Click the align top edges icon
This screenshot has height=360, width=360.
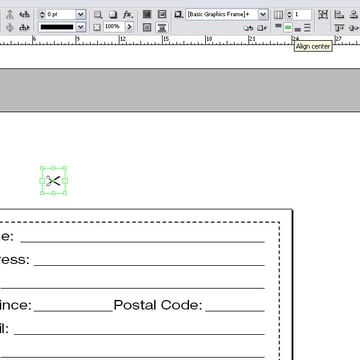pos(339,28)
